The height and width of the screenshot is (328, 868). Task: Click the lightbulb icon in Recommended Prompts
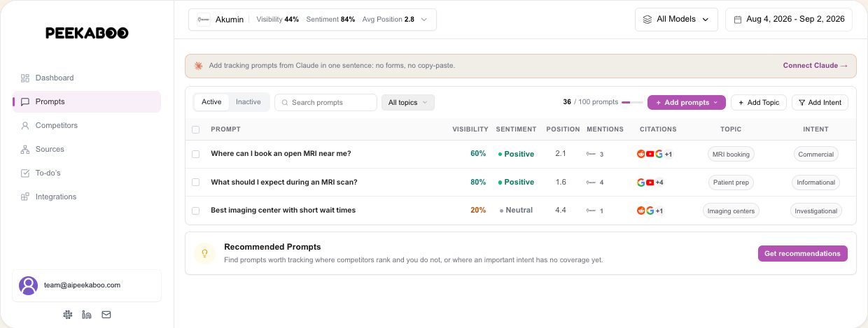[x=205, y=253]
